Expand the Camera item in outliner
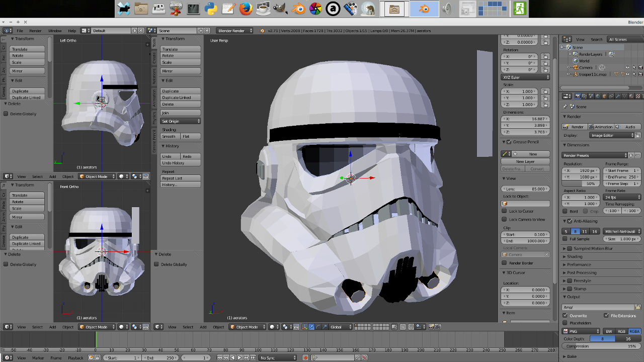This screenshot has width=644, height=362. click(569, 67)
